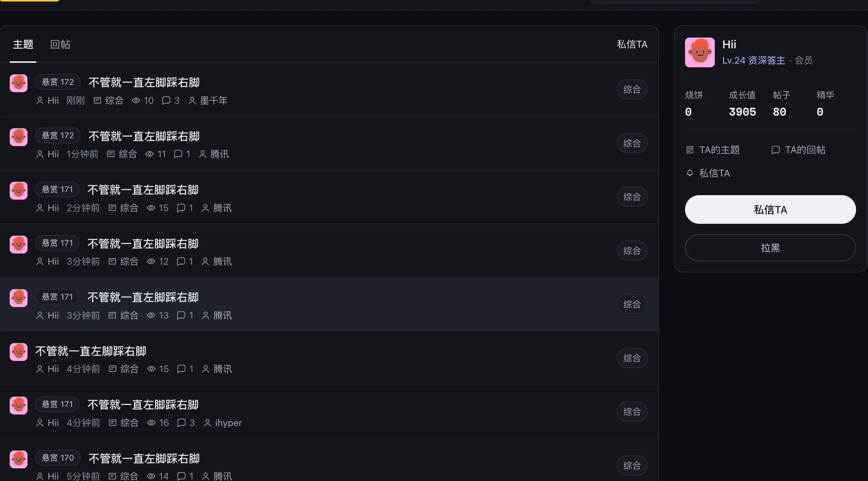Screen dimensions: 868x481
Task: Open the post titled with 悬赏 172 posted 刚刚
Action: pyautogui.click(x=144, y=82)
